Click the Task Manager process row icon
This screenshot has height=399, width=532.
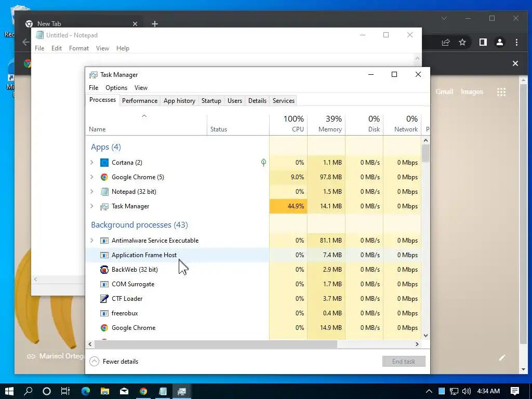tap(104, 206)
